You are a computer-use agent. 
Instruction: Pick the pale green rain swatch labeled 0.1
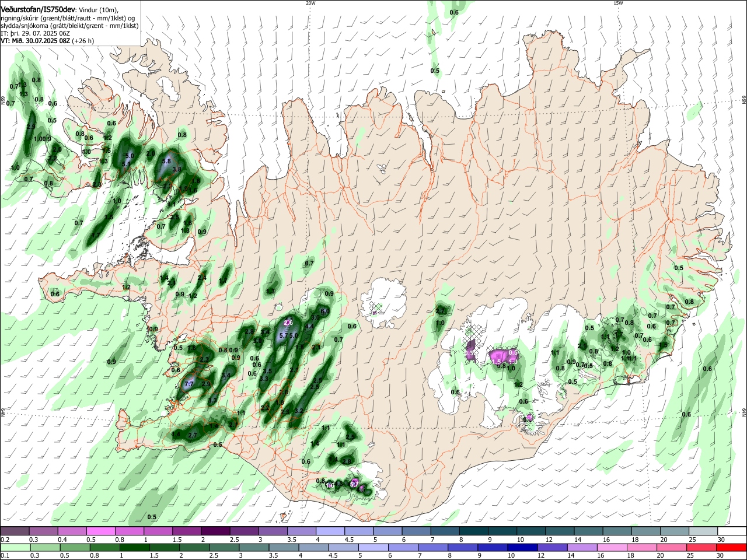click(15, 547)
